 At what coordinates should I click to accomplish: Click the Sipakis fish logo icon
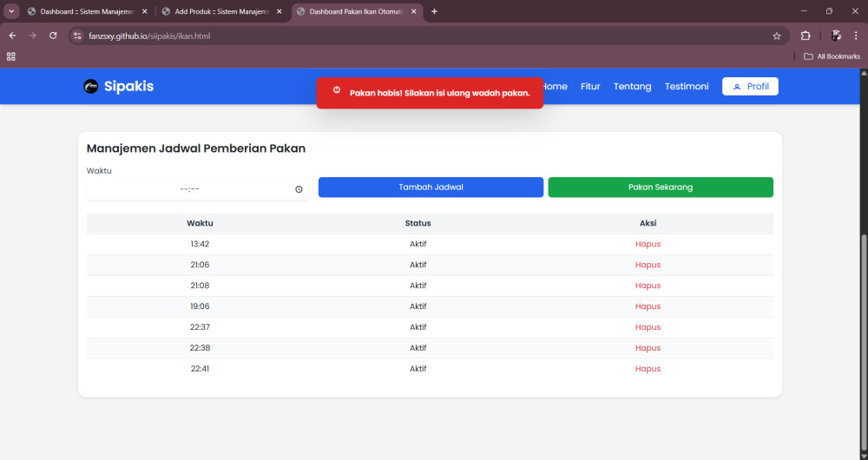pos(90,86)
